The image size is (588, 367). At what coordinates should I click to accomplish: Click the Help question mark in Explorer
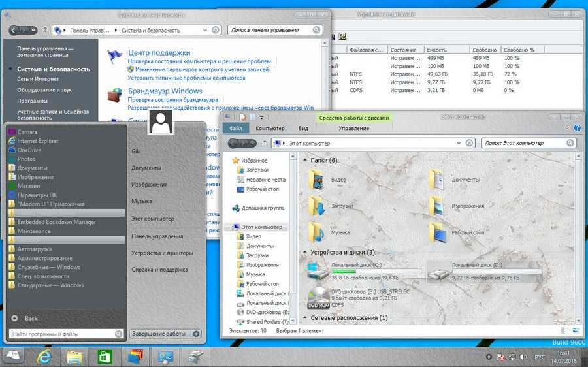(576, 129)
